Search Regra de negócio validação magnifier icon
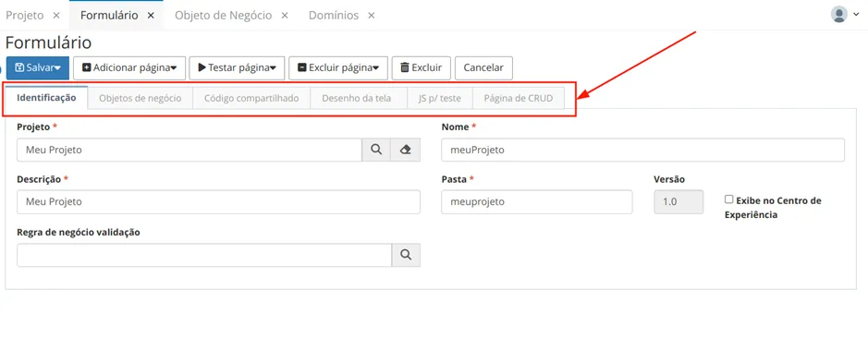 pos(407,255)
